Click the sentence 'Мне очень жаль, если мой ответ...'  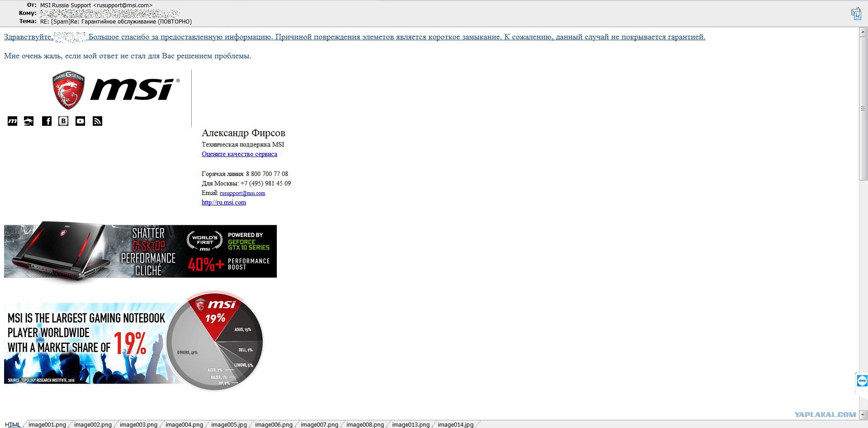[x=128, y=56]
